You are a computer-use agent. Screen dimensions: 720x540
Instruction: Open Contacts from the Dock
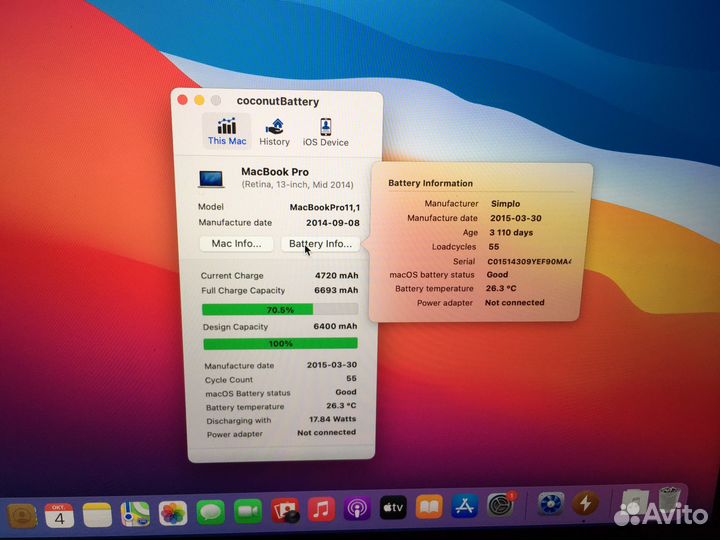(21, 516)
